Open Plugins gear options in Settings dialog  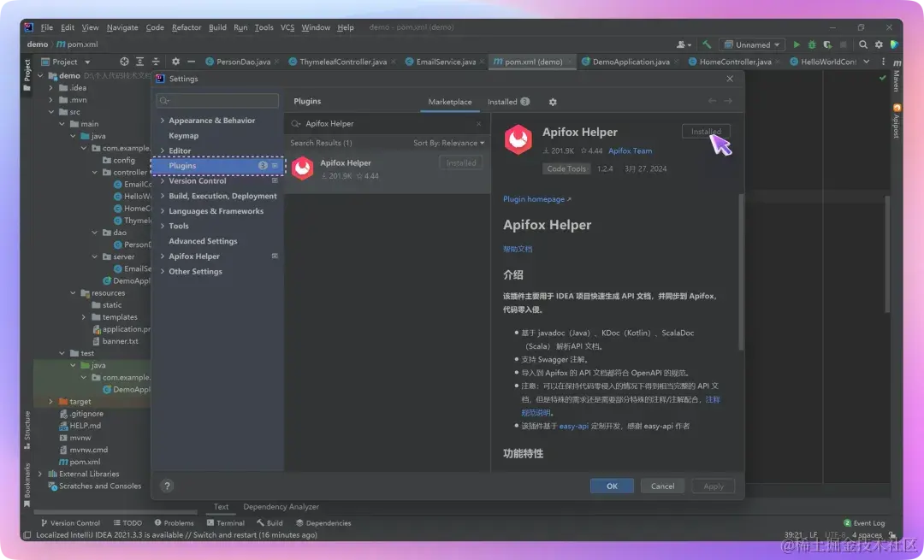[553, 102]
